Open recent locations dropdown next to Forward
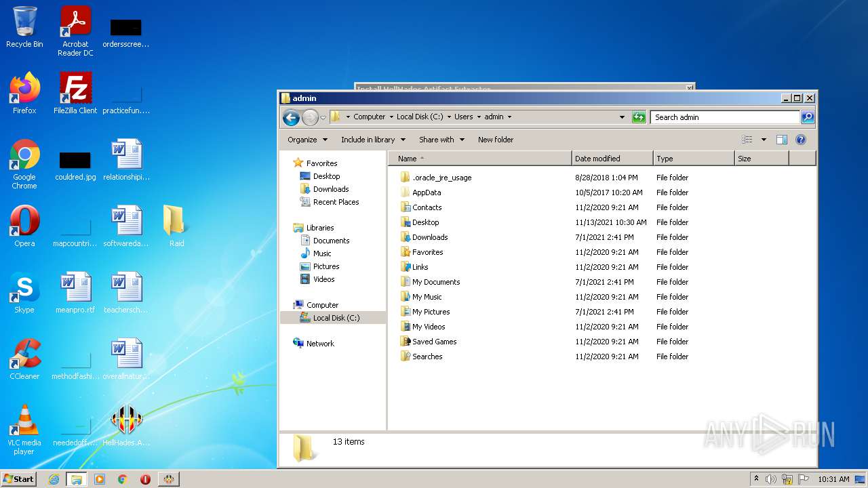The image size is (868, 488). click(x=323, y=117)
